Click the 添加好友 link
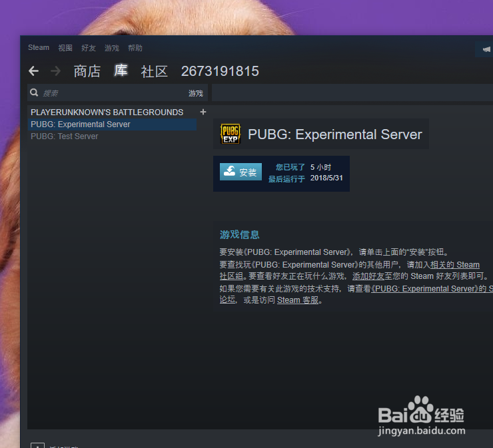Viewport: 493px width, 448px height. [x=368, y=276]
